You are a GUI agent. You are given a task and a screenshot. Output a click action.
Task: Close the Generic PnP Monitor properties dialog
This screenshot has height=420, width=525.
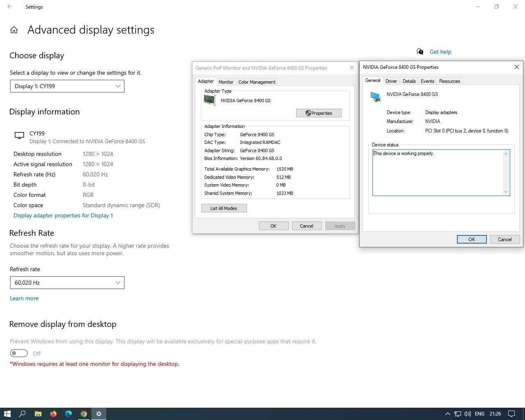(352, 68)
